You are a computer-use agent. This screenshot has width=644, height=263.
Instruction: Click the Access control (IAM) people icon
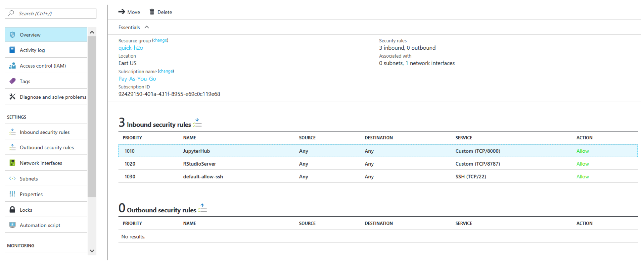[12, 66]
